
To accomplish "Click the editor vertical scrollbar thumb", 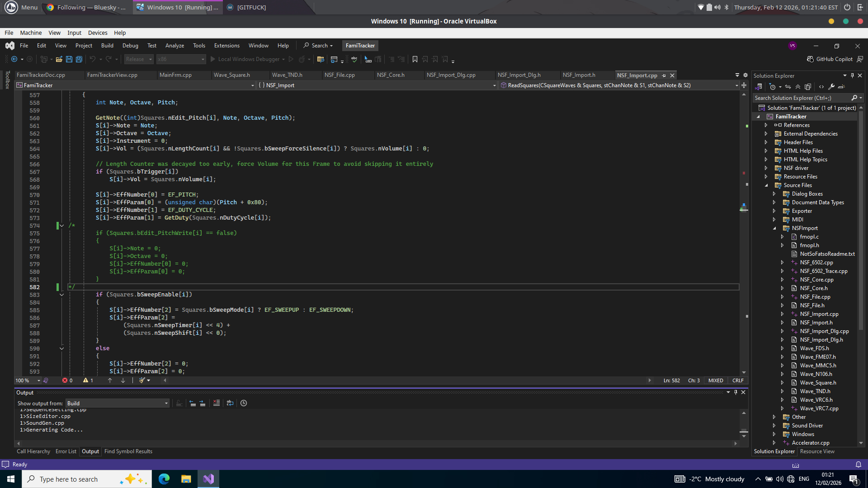I will pyautogui.click(x=744, y=209).
